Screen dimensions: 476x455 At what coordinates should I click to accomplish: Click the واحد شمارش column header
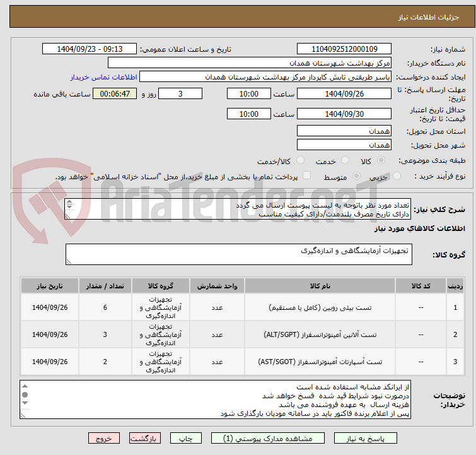tap(217, 286)
